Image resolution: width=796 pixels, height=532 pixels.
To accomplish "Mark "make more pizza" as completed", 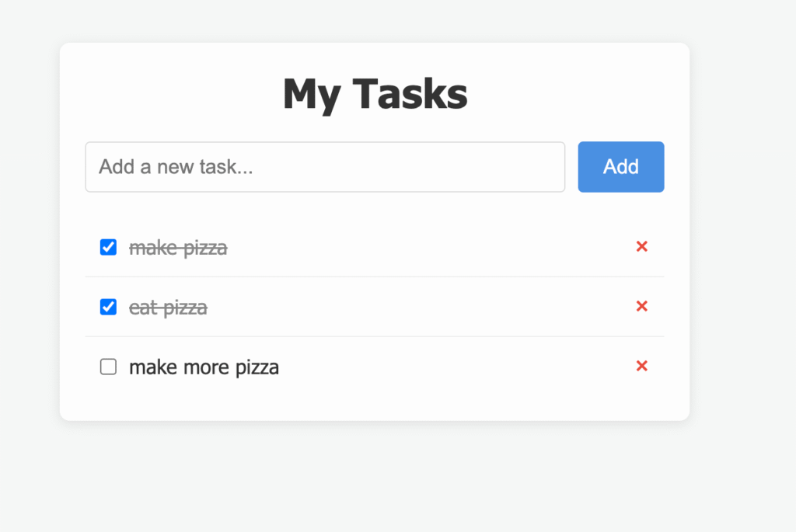I will tap(108, 367).
